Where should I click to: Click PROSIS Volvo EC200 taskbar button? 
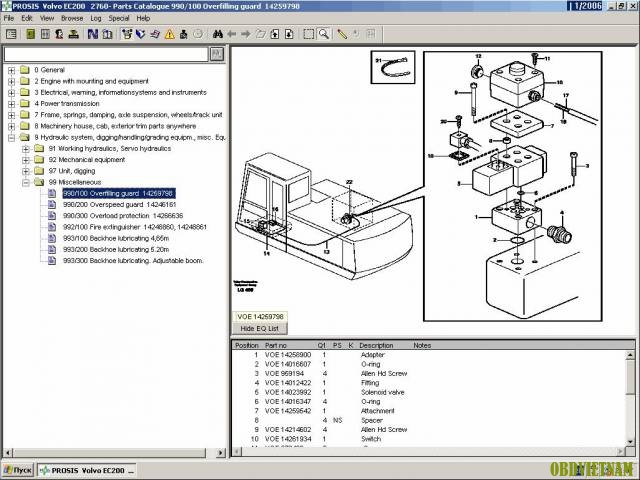click(x=87, y=470)
